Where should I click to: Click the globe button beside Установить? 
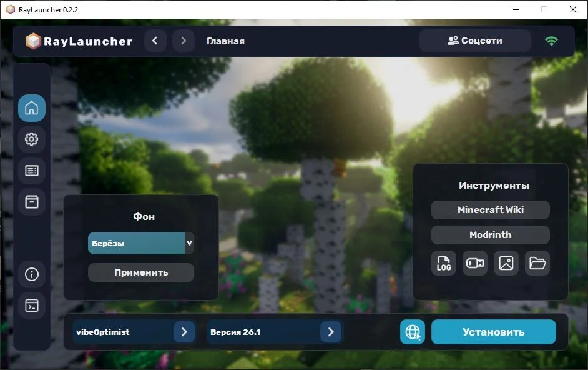pyautogui.click(x=413, y=332)
